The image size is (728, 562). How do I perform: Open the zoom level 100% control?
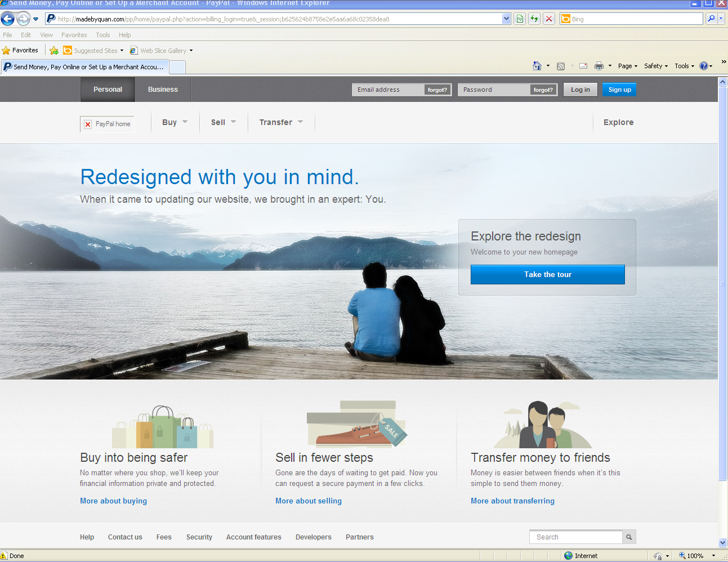(697, 556)
